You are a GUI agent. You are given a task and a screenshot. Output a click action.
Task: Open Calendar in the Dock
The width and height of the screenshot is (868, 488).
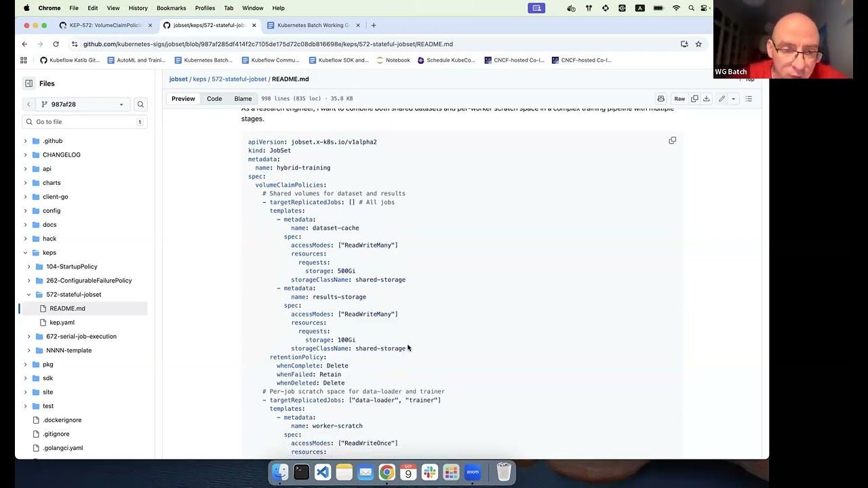408,472
